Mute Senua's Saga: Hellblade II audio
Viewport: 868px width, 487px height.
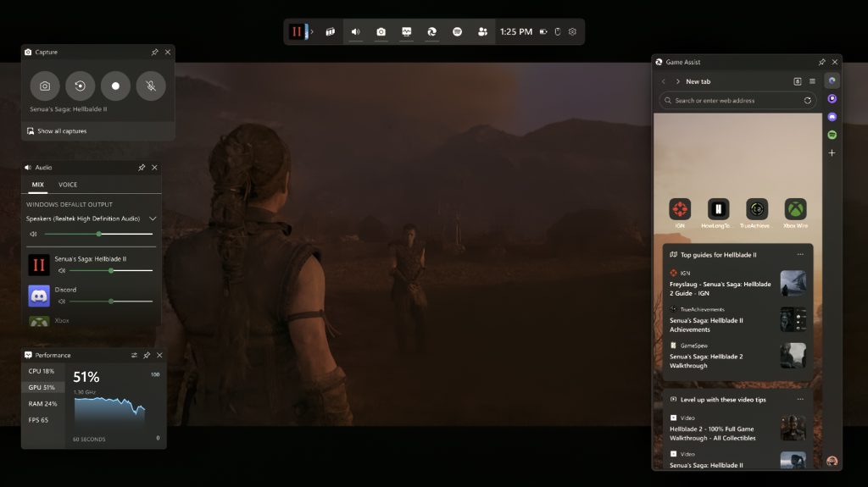61,271
